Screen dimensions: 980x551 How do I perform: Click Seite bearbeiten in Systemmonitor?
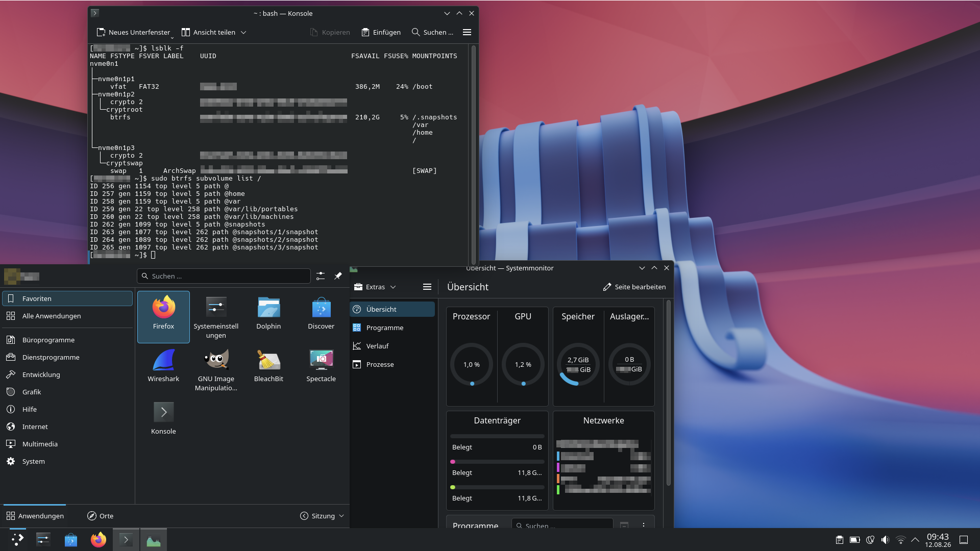(x=634, y=287)
